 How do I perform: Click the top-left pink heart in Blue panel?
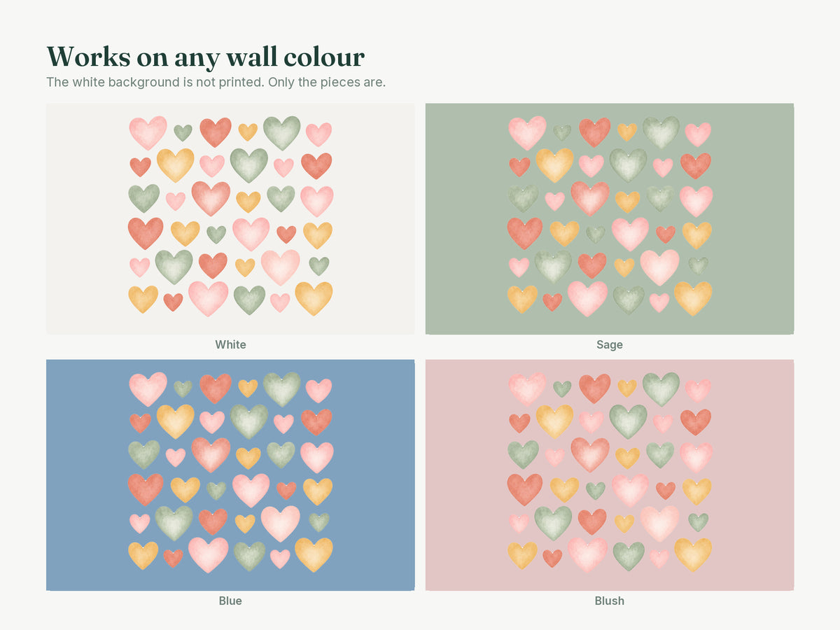[x=148, y=388]
